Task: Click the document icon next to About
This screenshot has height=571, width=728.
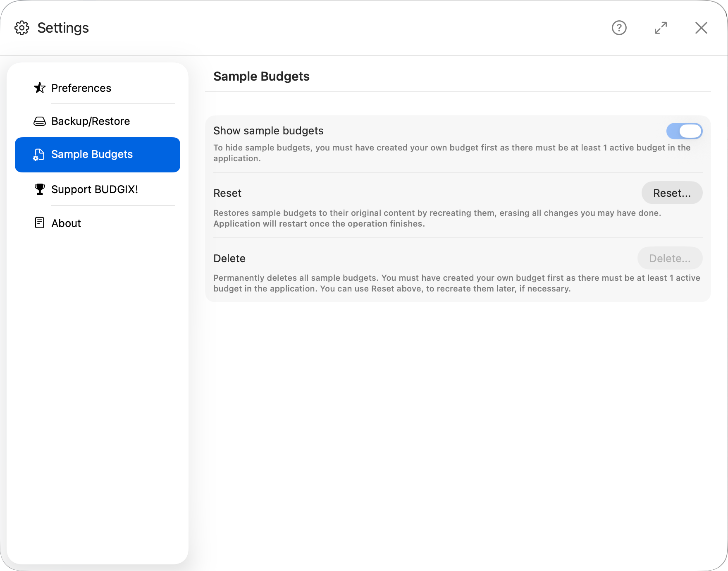Action: 39,223
